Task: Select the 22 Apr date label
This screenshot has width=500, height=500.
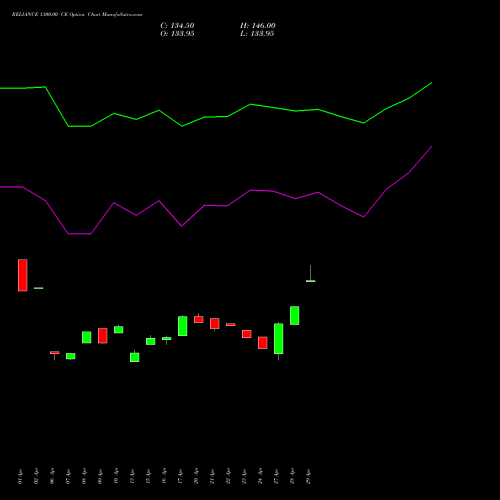Action: 228,476
